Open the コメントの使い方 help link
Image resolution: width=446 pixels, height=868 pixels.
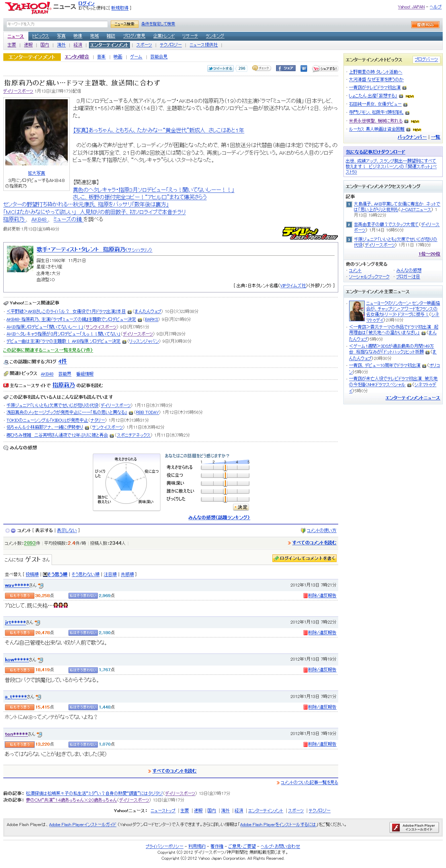pyautogui.click(x=321, y=530)
